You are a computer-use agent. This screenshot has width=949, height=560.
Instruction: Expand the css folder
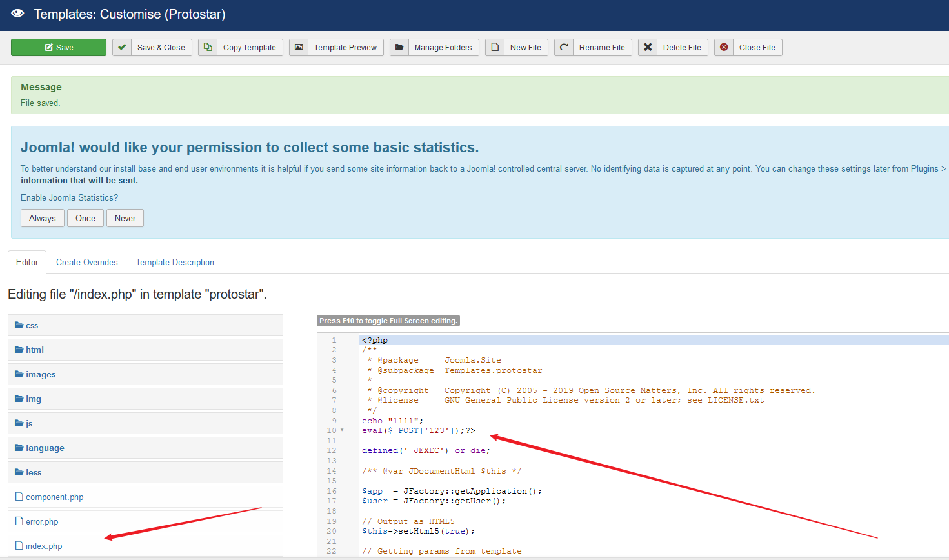pos(145,325)
